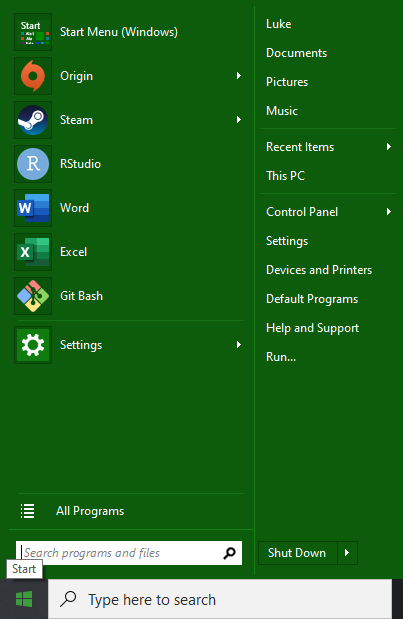Open the Run... dialog link
The width and height of the screenshot is (403, 619).
[281, 357]
